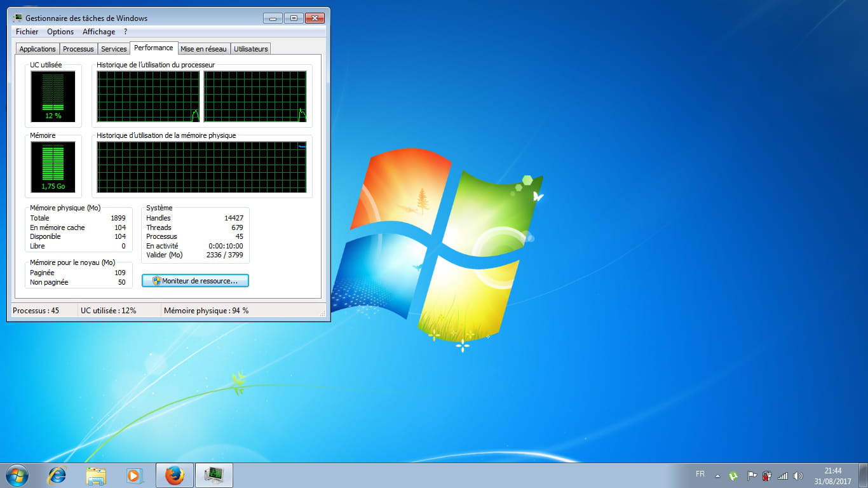Click the physical memory history graph

(x=201, y=167)
